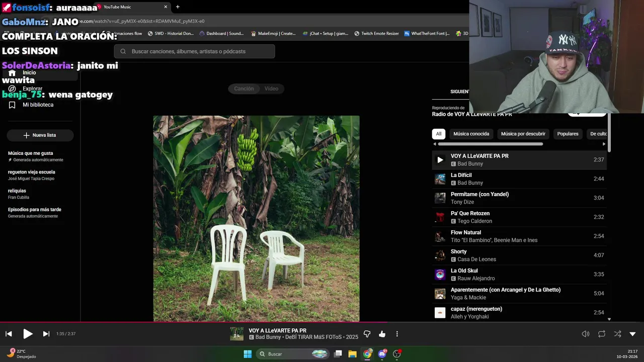Open Explorar from the sidebar
Screen dimensions: 644x362
click(x=32, y=88)
